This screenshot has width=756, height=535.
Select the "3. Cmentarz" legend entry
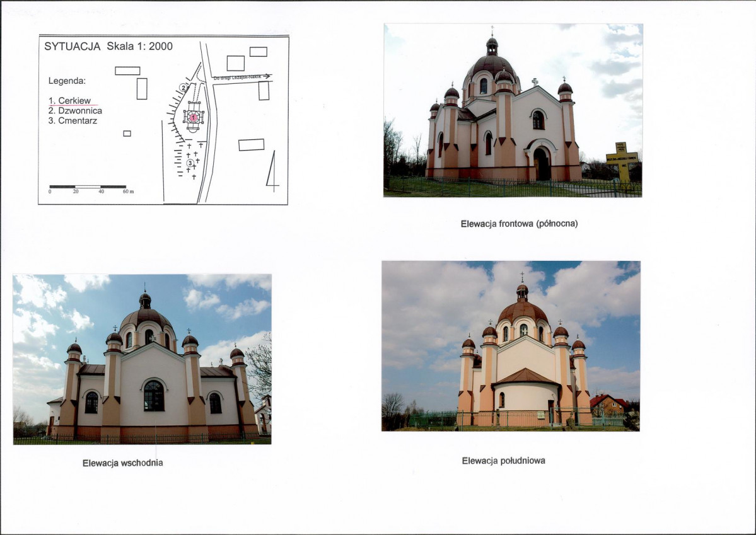[x=73, y=121]
